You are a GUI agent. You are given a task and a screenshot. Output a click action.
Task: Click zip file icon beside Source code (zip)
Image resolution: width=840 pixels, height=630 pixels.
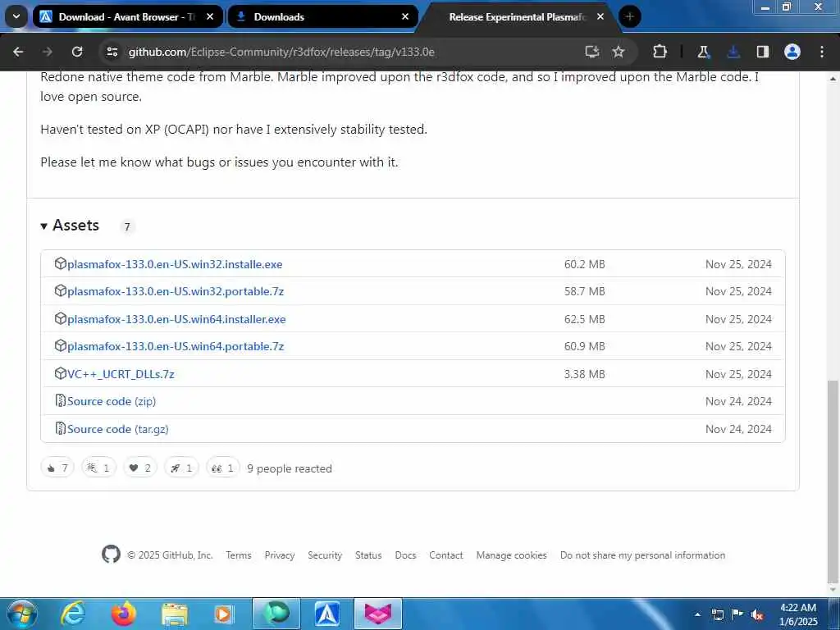point(61,400)
